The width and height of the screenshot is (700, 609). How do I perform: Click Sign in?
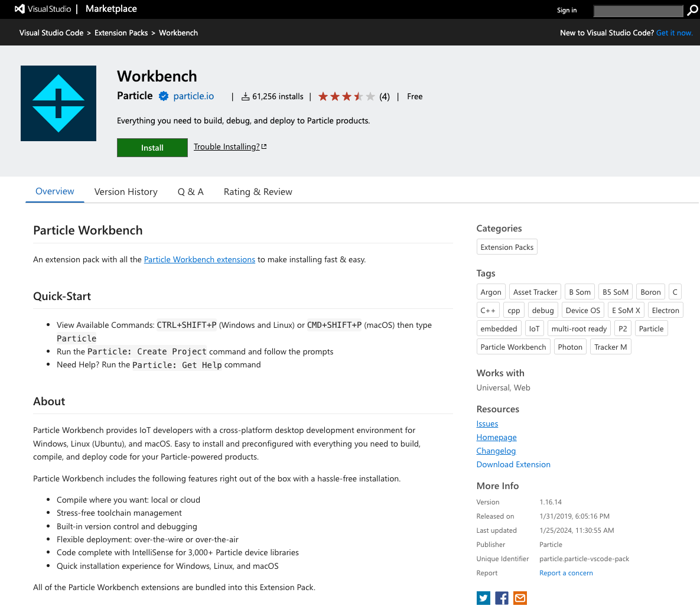coord(566,10)
